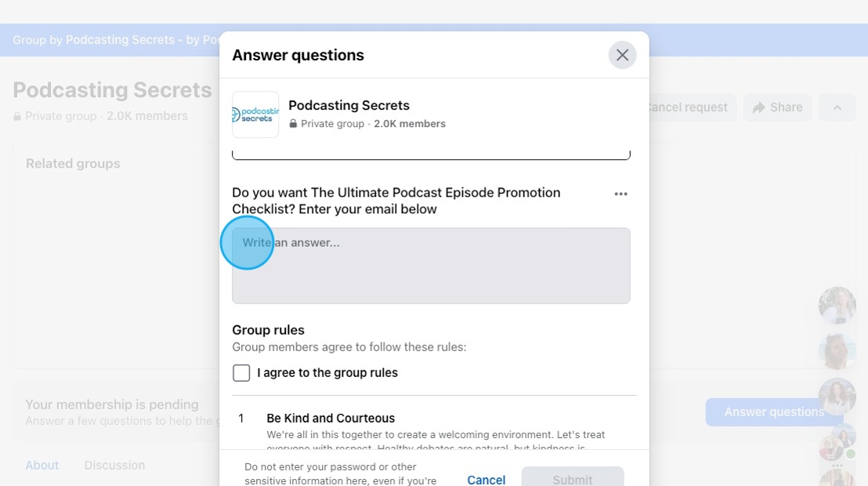The image size is (868, 486).
Task: Open the group chat avatar with online dot
Action: pyautogui.click(x=837, y=443)
